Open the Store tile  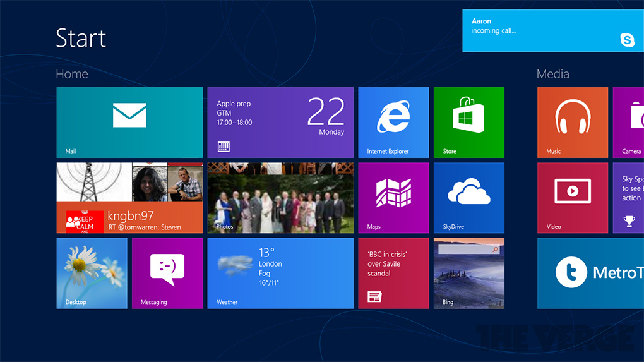coord(469,123)
